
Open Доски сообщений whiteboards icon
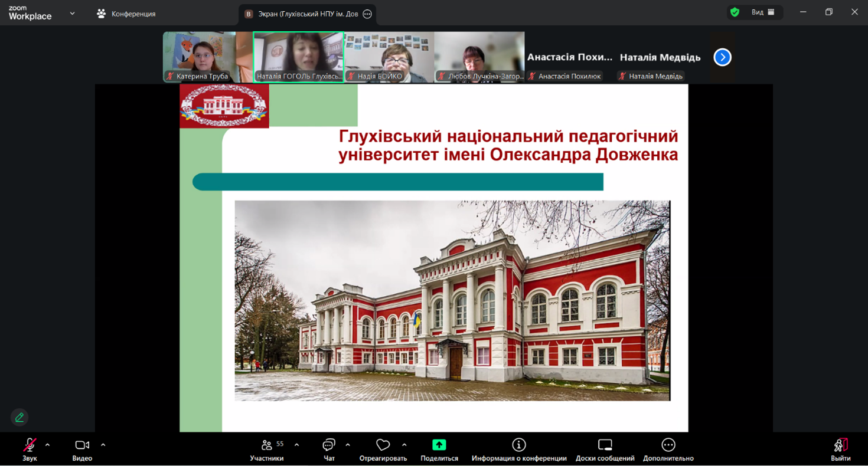605,445
